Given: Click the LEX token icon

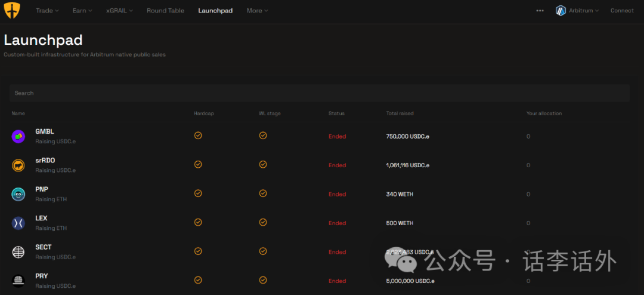Looking at the screenshot, I should point(18,223).
